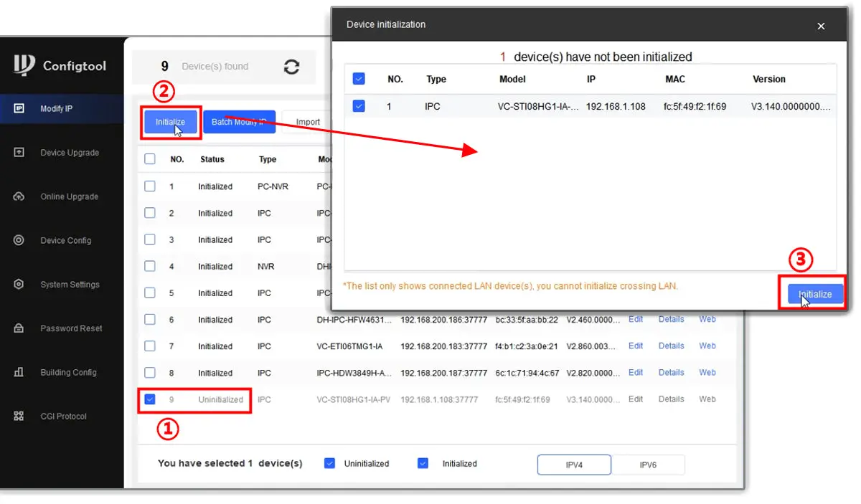Click the Building Config icon
This screenshot has width=861, height=504.
click(x=19, y=372)
